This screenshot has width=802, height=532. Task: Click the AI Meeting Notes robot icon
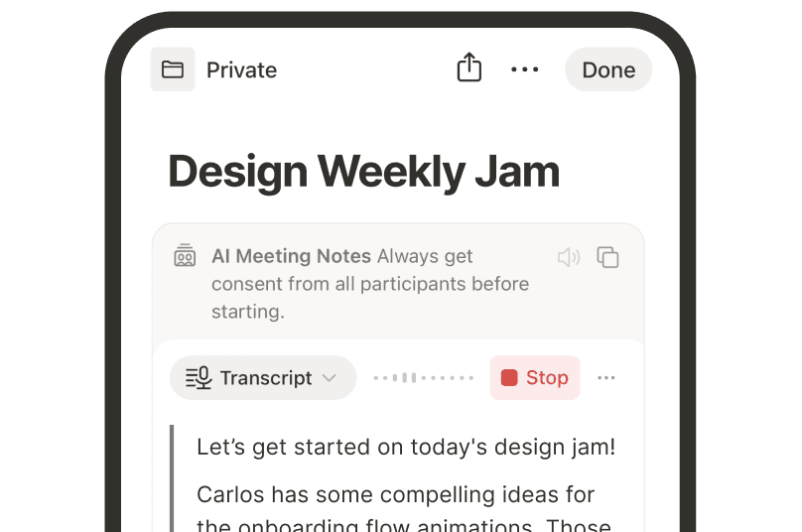pos(185,256)
